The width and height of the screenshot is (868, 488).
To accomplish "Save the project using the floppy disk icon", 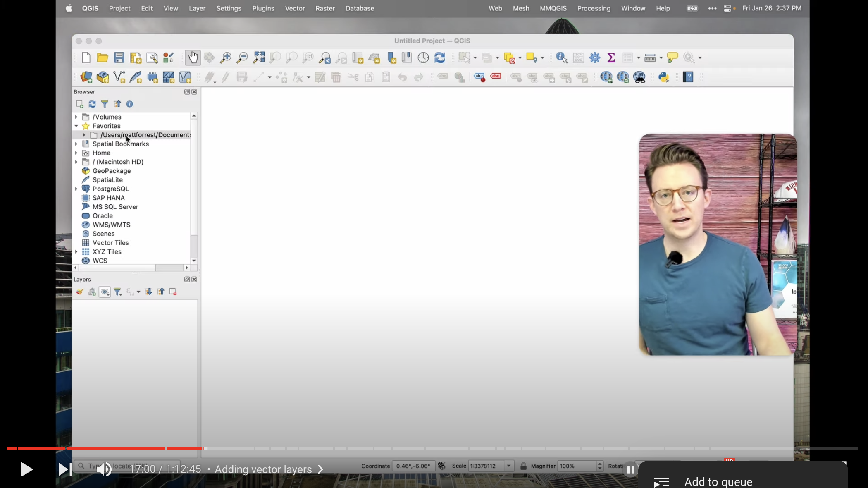I will tap(119, 57).
